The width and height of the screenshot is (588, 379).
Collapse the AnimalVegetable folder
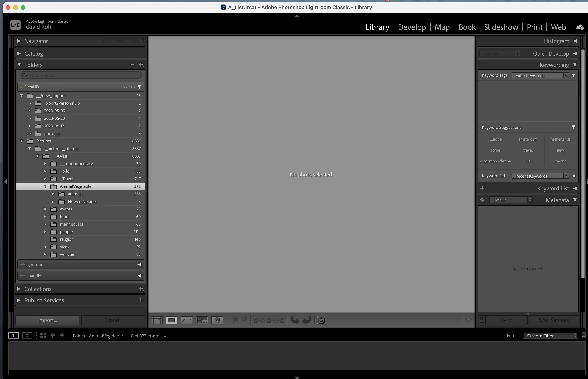coord(45,186)
